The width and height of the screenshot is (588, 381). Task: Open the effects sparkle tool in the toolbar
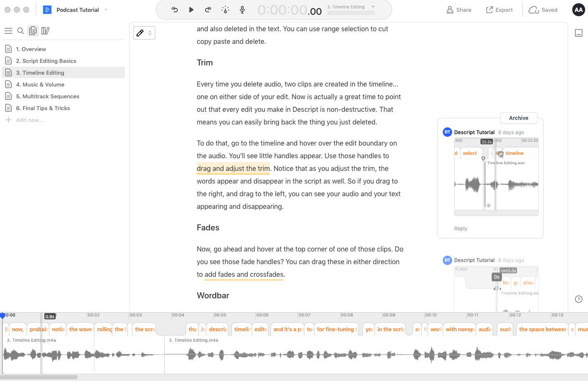point(225,10)
